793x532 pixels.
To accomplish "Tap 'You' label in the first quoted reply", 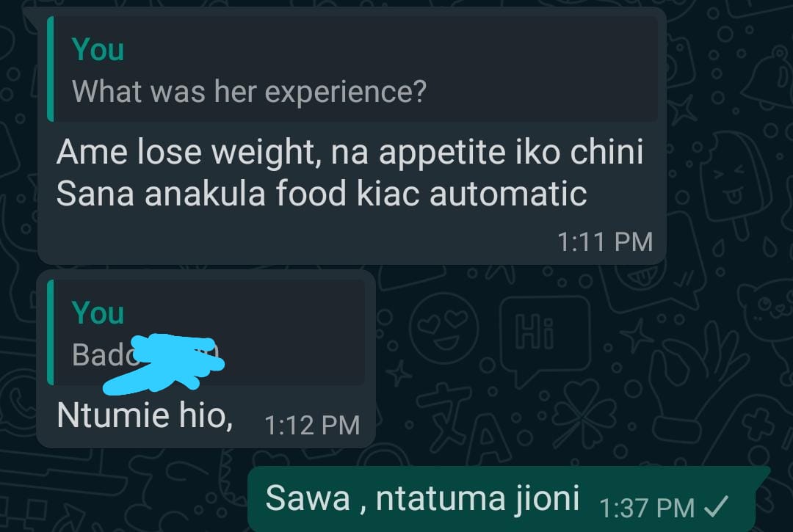I will pyautogui.click(x=98, y=49).
